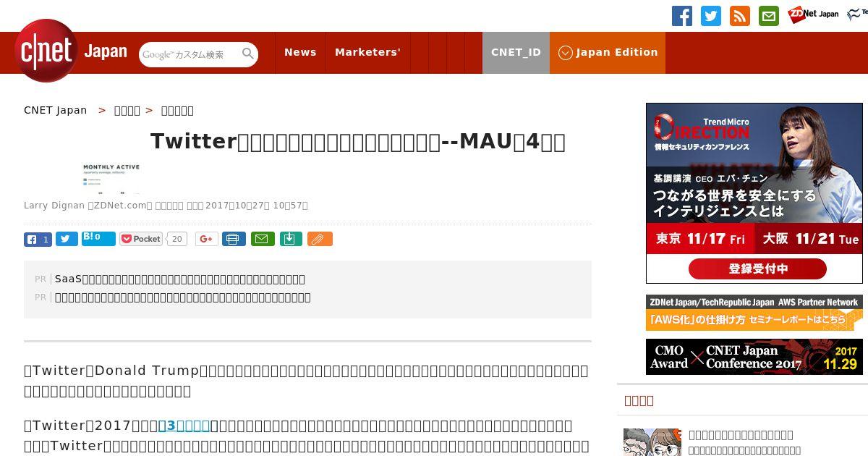
Task: Click the green newsletter mail icon in top bar
Action: click(x=769, y=16)
